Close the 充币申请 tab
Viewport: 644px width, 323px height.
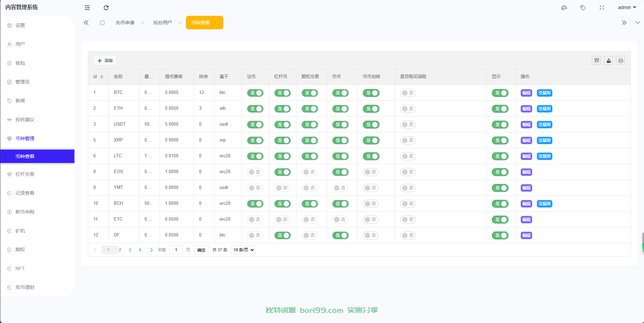tap(142, 23)
